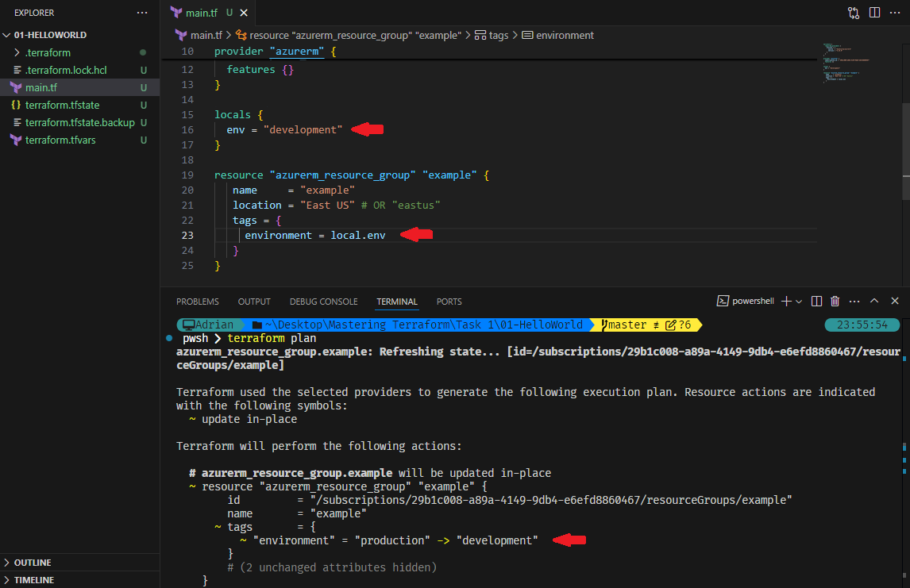The height and width of the screenshot is (588, 910).
Task: Click "azurerm" provider name string
Action: pos(296,51)
